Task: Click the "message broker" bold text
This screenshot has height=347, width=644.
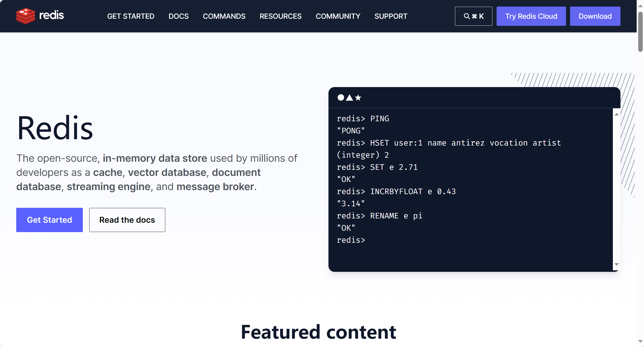Action: (x=215, y=187)
